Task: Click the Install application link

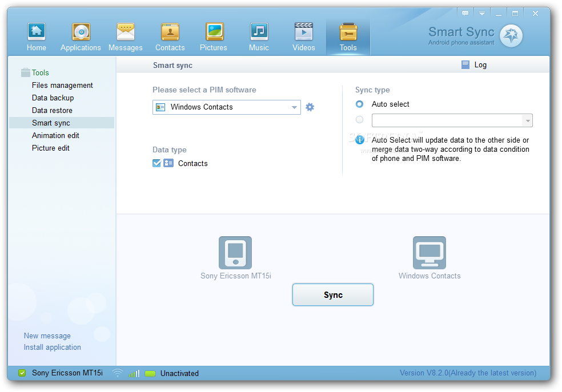Action: click(x=53, y=347)
